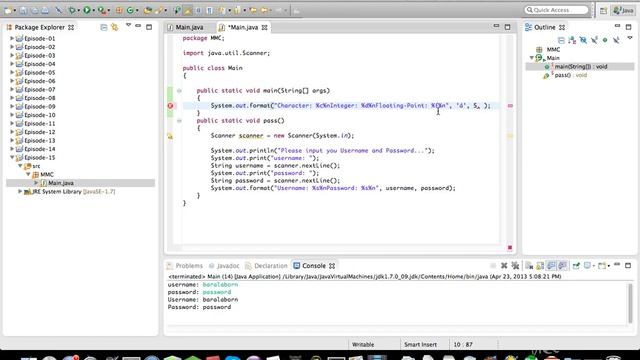Toggle Scroll Lock in Console toolbar

point(540,266)
